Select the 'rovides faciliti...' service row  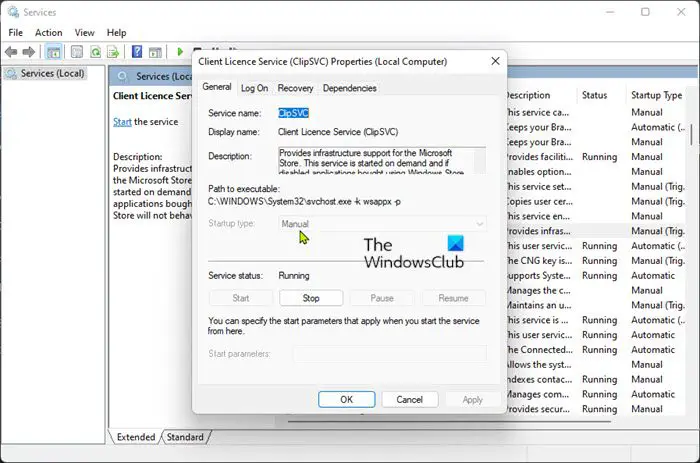(x=596, y=157)
